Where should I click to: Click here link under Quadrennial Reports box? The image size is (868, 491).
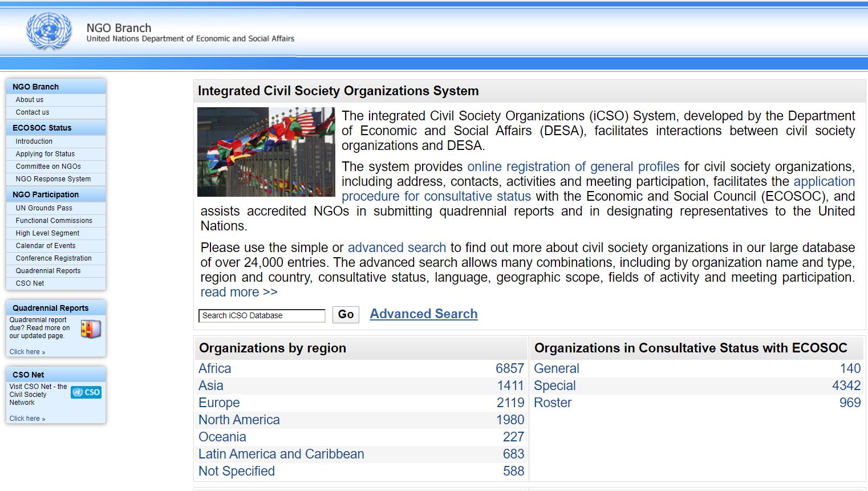[27, 352]
